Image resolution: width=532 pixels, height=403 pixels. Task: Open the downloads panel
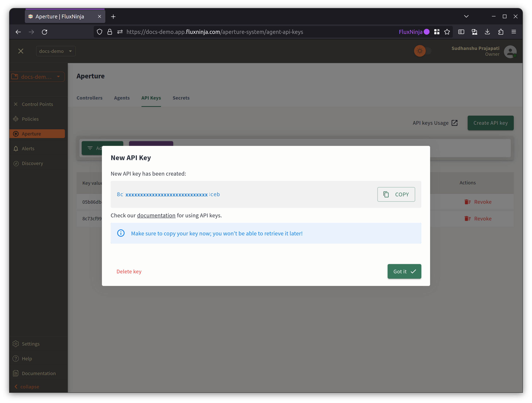point(487,32)
